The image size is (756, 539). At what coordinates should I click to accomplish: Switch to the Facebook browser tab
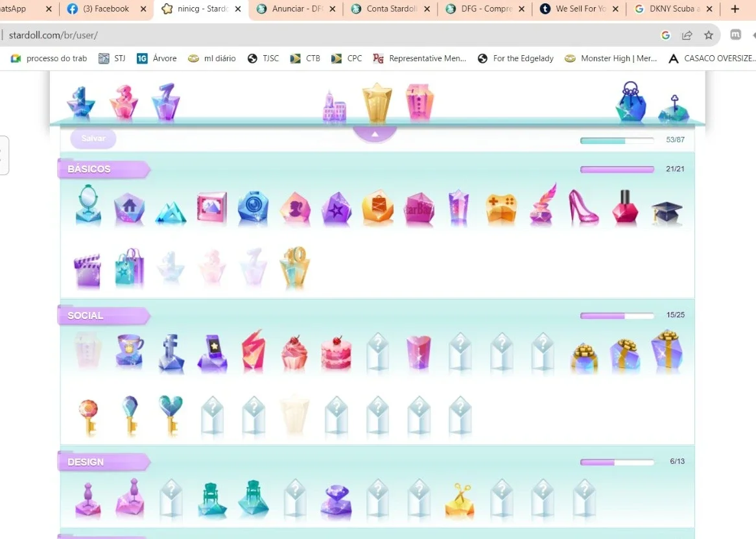106,8
